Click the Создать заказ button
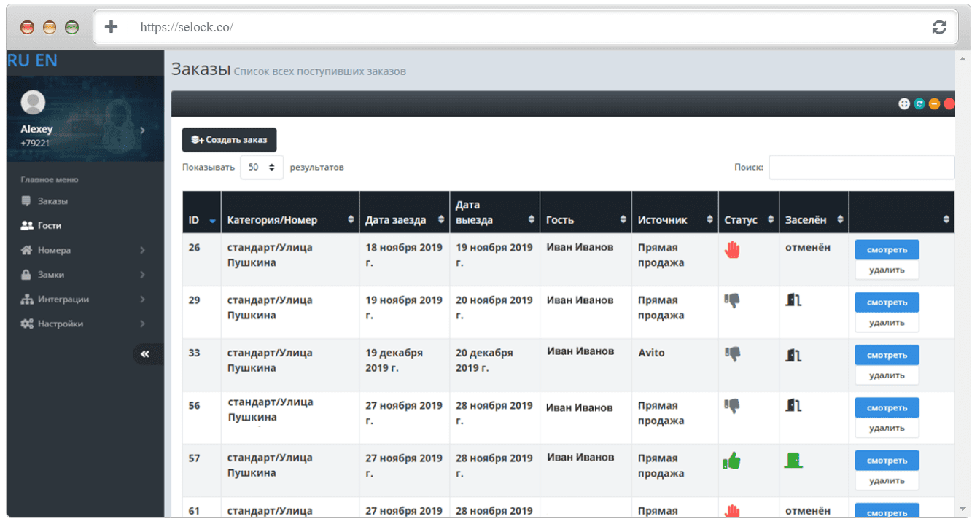The width and height of the screenshot is (980, 524). coord(230,140)
